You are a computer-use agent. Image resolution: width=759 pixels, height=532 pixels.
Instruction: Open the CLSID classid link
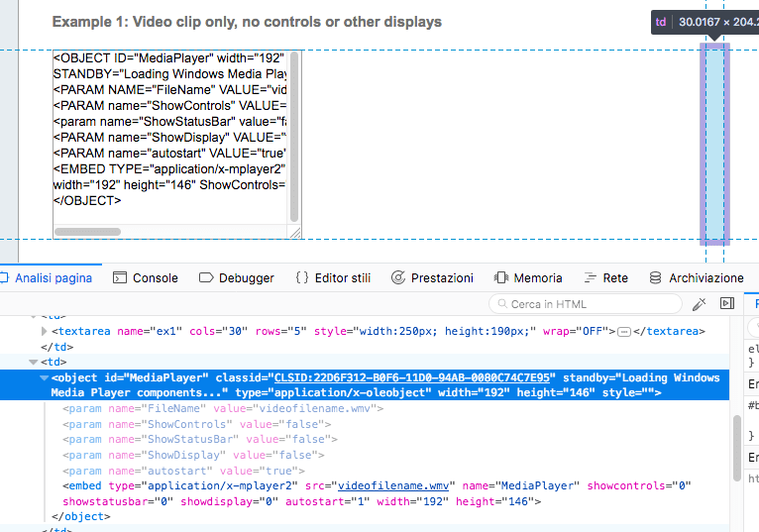coord(412,377)
